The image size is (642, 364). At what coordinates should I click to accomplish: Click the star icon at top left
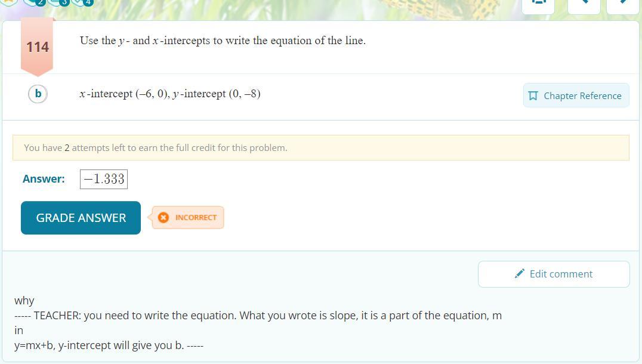[x=9, y=2]
